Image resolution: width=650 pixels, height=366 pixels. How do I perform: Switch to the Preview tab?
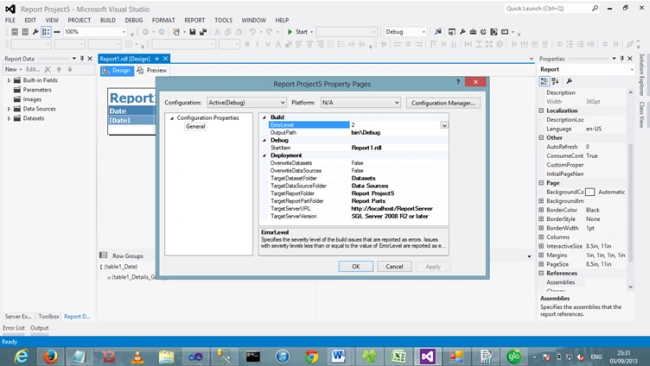[x=152, y=70]
